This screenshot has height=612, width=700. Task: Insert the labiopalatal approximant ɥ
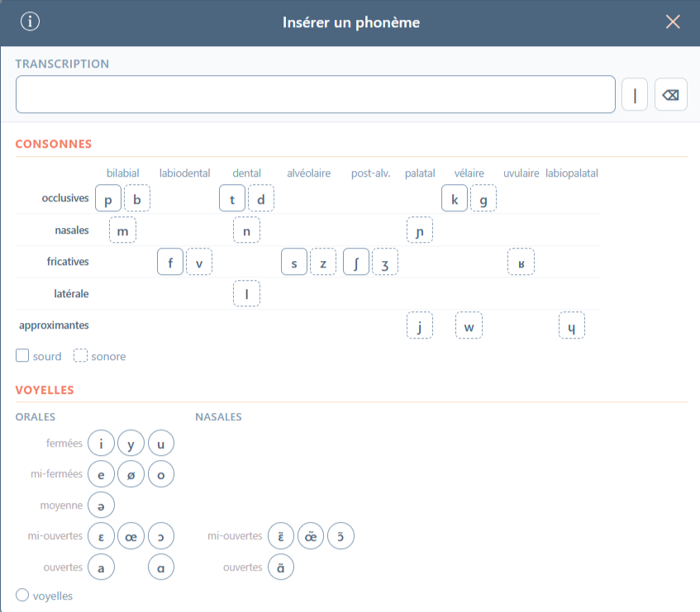point(572,325)
